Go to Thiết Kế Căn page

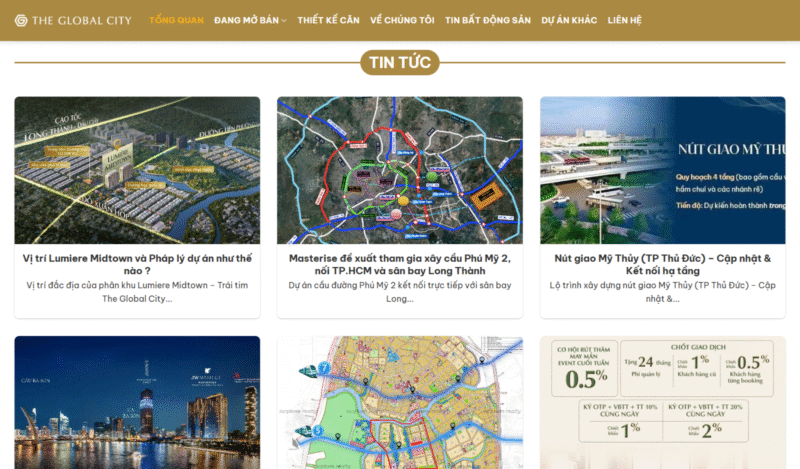point(328,20)
